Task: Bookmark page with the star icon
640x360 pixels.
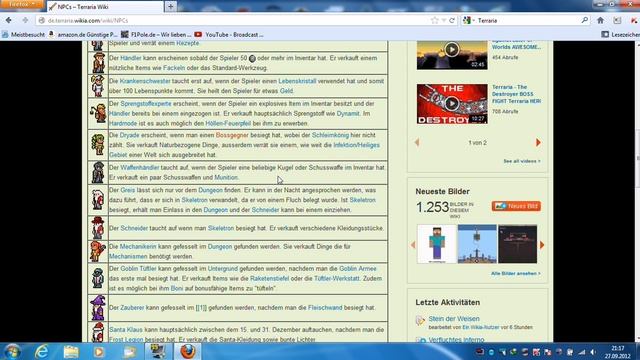Action: pos(434,20)
